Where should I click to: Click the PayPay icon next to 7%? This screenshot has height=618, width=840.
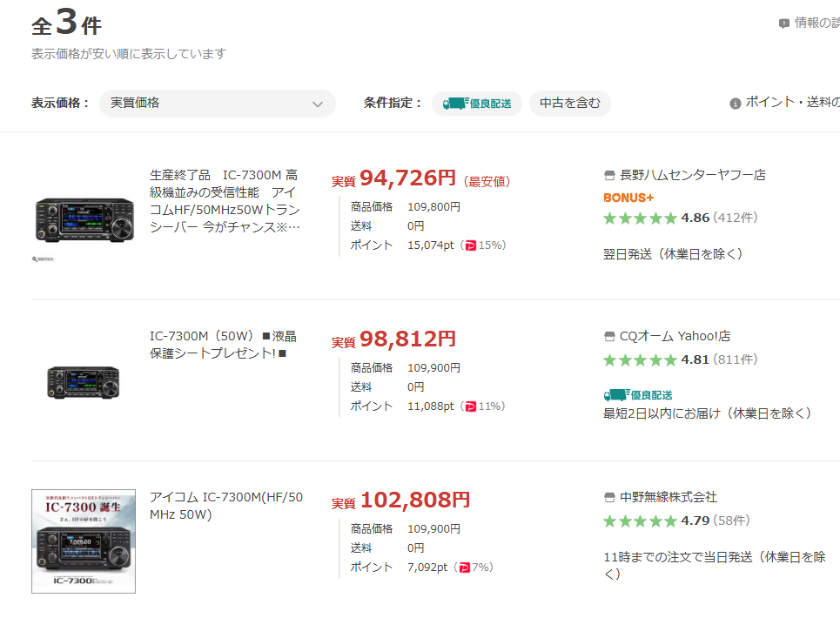tap(464, 568)
